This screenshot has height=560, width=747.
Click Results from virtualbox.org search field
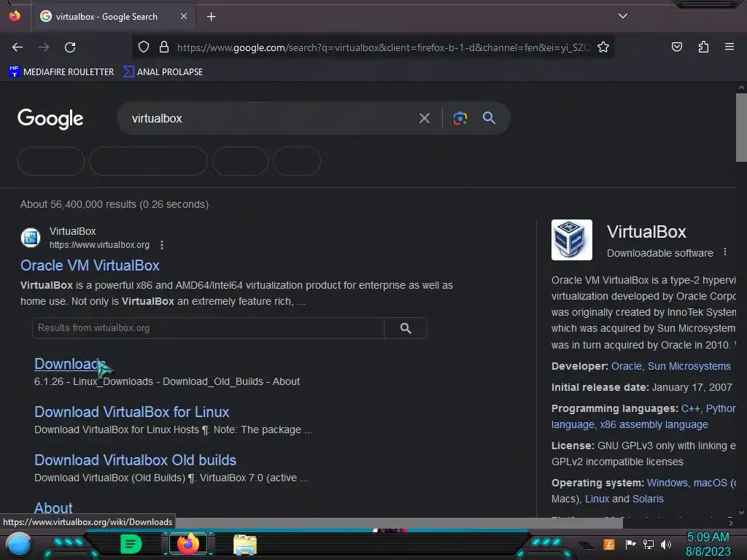[208, 328]
